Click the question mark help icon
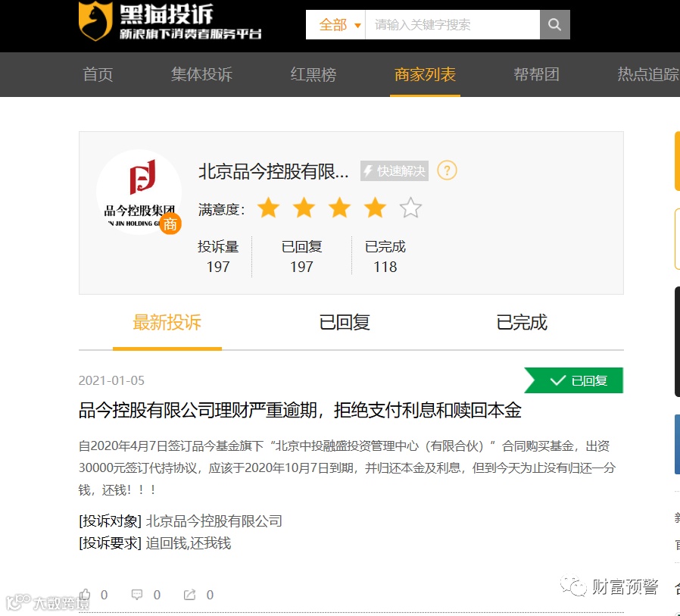 tap(447, 170)
